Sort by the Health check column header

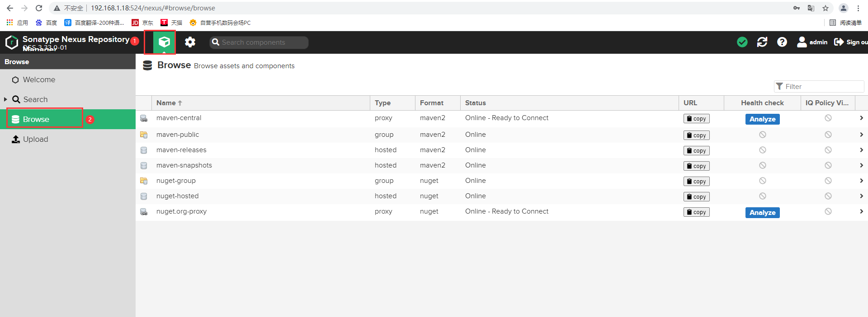pos(762,103)
